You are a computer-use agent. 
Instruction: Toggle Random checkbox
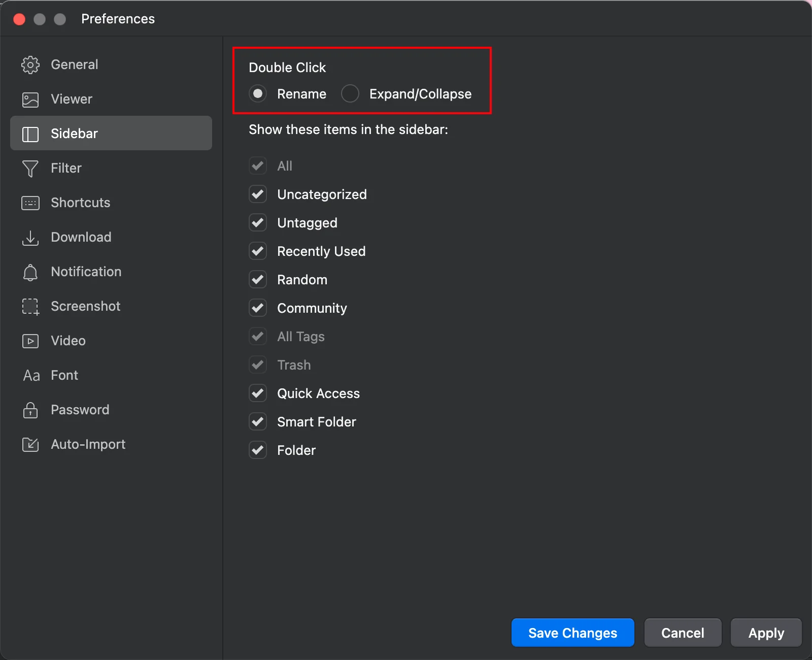[258, 279]
